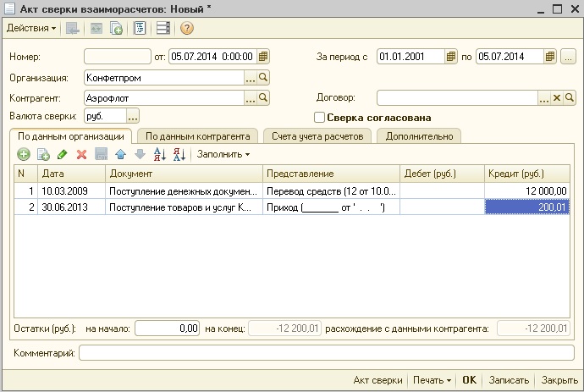
Task: Sort descending with Я-А icon
Action: pyautogui.click(x=179, y=154)
